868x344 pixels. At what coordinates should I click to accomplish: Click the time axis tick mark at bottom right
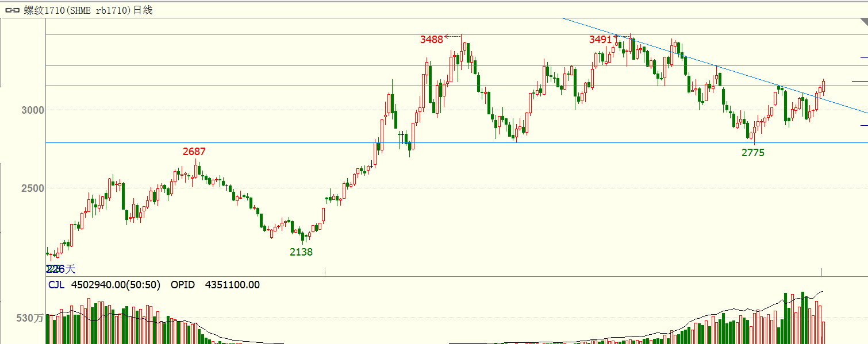coord(821,272)
